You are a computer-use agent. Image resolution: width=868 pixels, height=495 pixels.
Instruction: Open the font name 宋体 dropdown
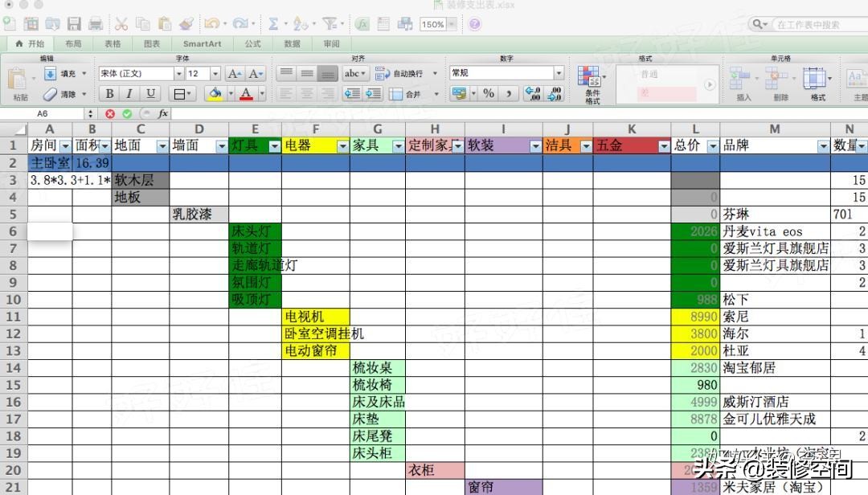pyautogui.click(x=178, y=74)
